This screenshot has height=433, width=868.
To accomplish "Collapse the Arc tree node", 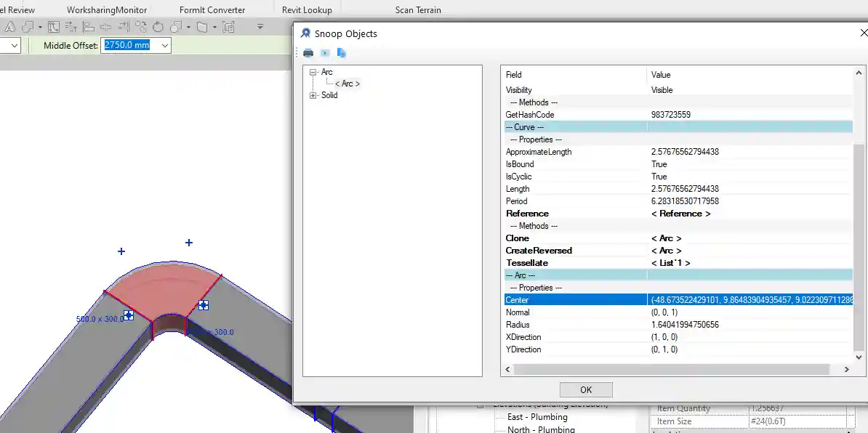I will [x=313, y=72].
